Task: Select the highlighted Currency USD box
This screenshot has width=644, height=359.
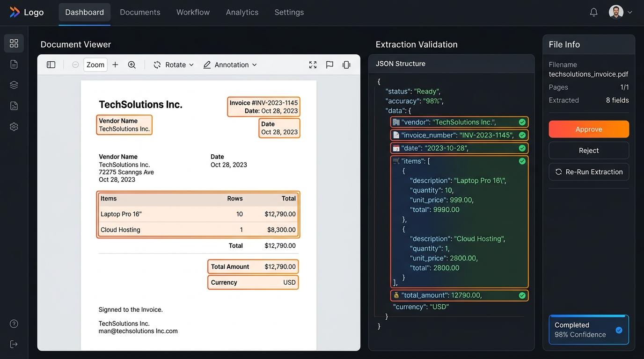Action: pyautogui.click(x=253, y=282)
